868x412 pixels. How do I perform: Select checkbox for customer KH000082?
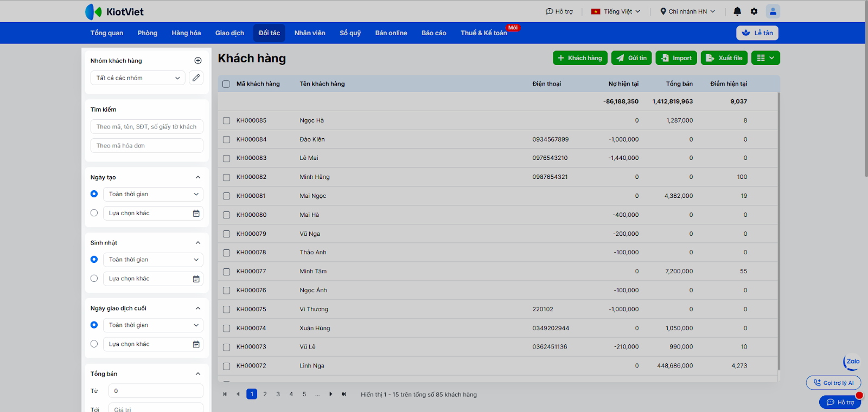pyautogui.click(x=226, y=177)
